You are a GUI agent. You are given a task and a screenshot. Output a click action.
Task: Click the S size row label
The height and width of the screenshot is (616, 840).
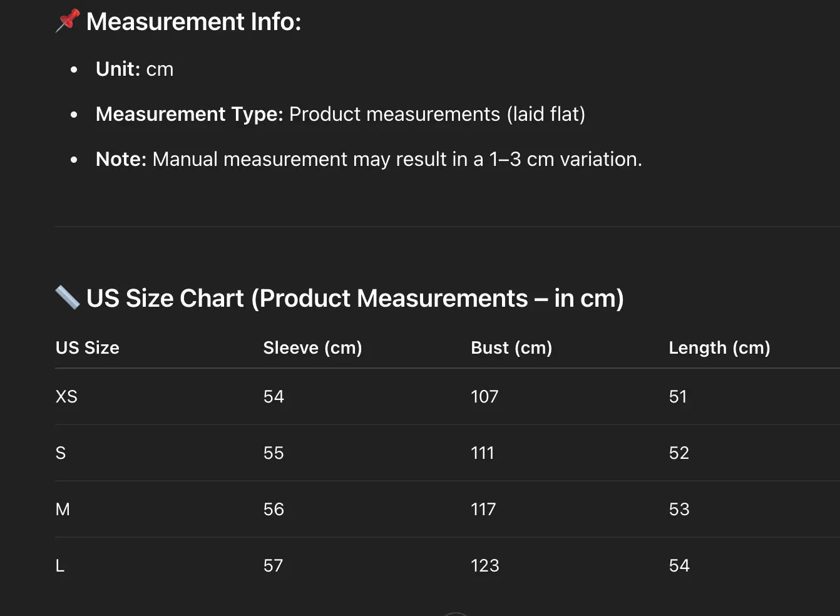pyautogui.click(x=61, y=453)
